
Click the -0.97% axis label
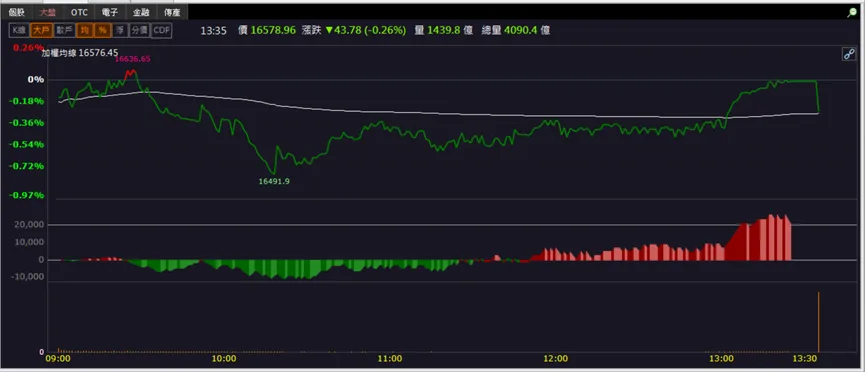coord(27,195)
